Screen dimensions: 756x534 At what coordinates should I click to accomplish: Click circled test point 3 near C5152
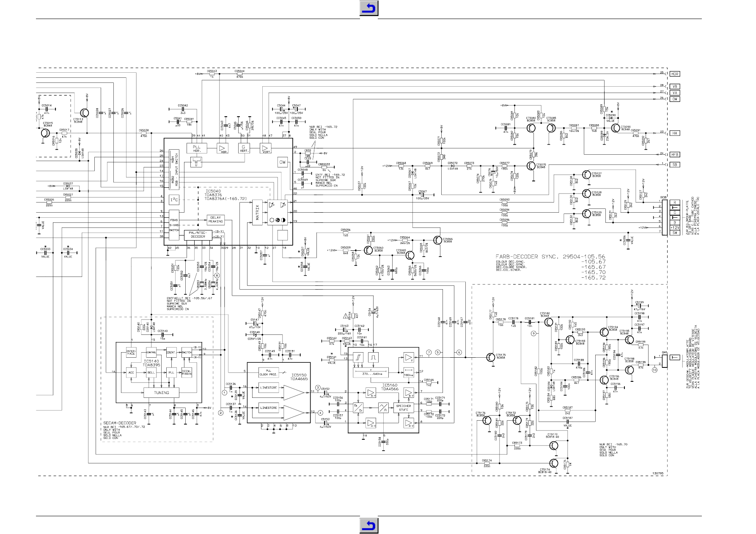click(318, 388)
